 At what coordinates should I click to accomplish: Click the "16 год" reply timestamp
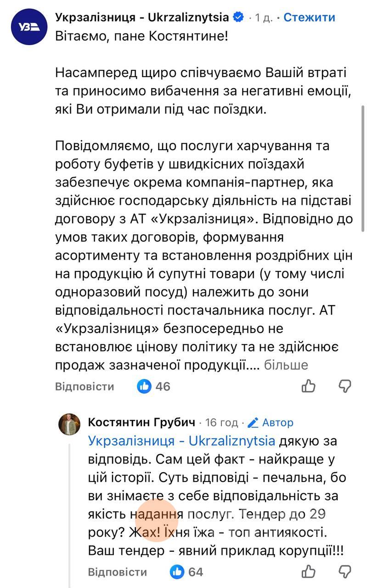point(222,422)
